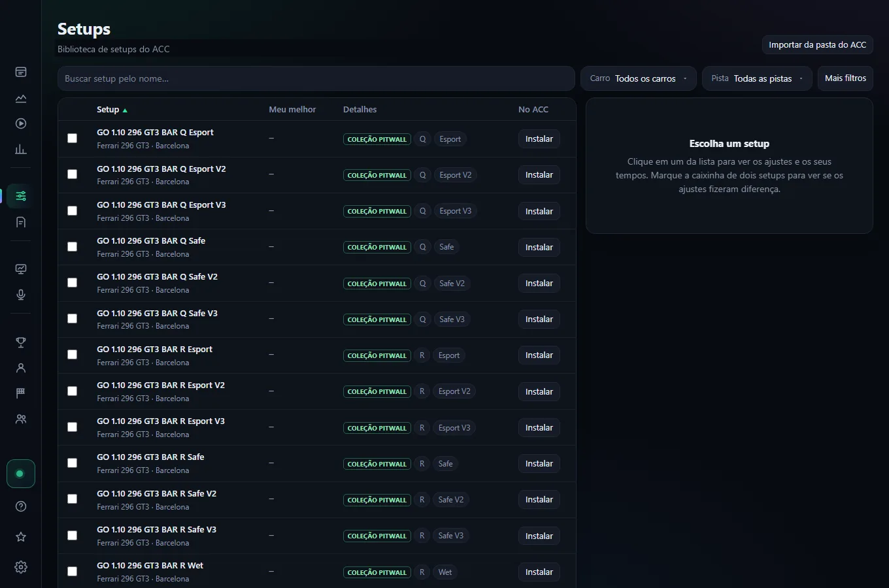This screenshot has height=588, width=889.
Task: Sort by the Setup column header
Action: [112, 110]
